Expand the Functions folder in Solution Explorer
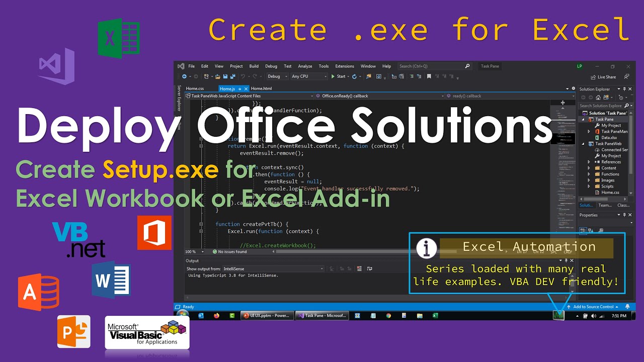The width and height of the screenshot is (644, 362). pos(589,174)
